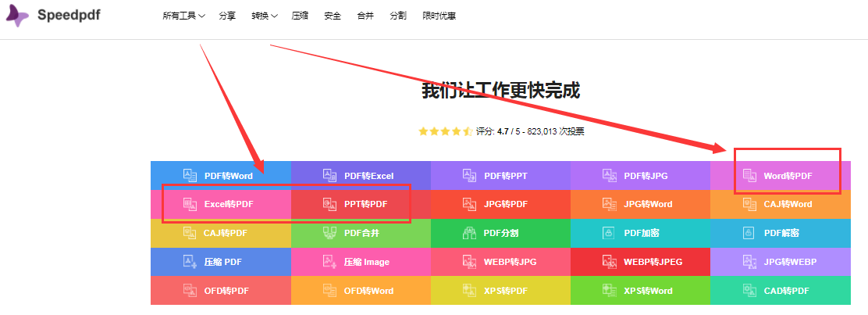Open the XPS转Word tool label
The image size is (868, 315).
coord(648,291)
